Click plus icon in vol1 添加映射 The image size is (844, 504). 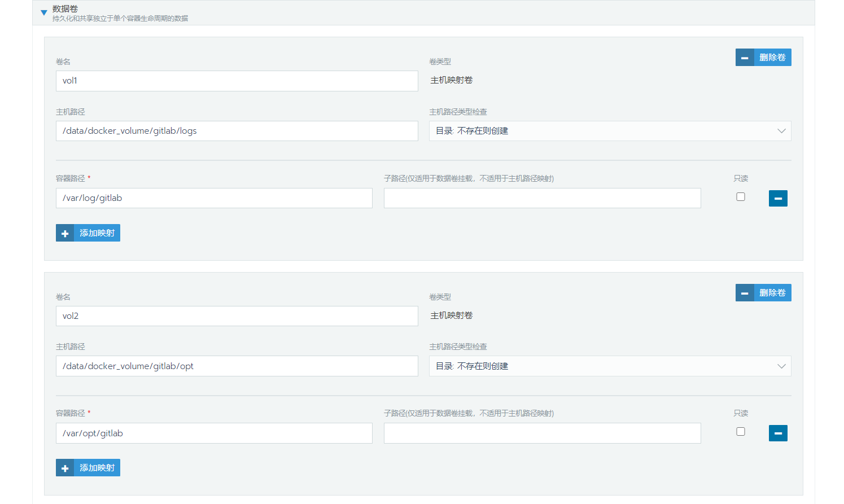tap(65, 233)
